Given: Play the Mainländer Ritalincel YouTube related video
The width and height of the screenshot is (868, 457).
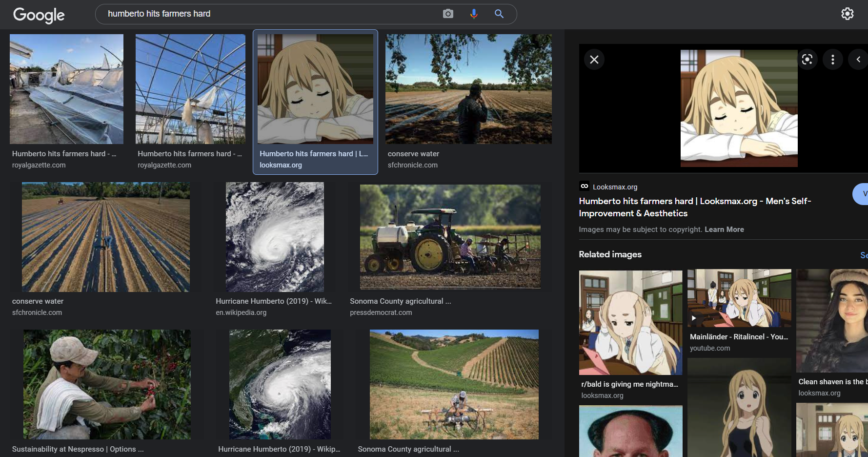Looking at the screenshot, I should [x=739, y=298].
